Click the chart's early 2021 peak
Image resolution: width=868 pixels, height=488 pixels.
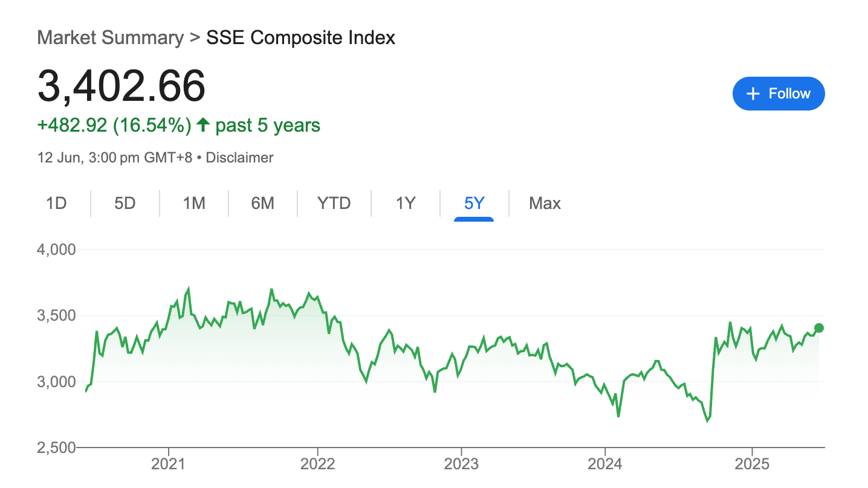189,289
